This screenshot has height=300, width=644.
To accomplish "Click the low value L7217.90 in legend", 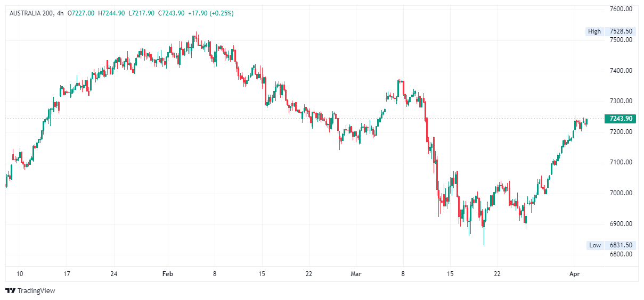I will (141, 13).
